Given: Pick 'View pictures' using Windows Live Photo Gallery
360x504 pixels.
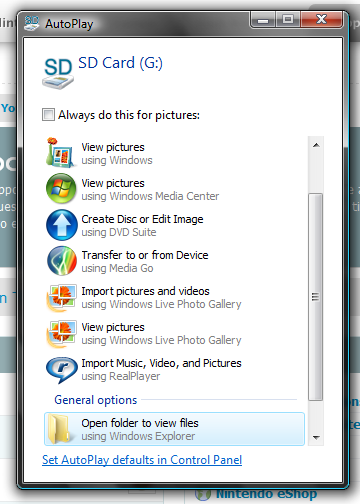Looking at the screenshot, I should (x=175, y=333).
